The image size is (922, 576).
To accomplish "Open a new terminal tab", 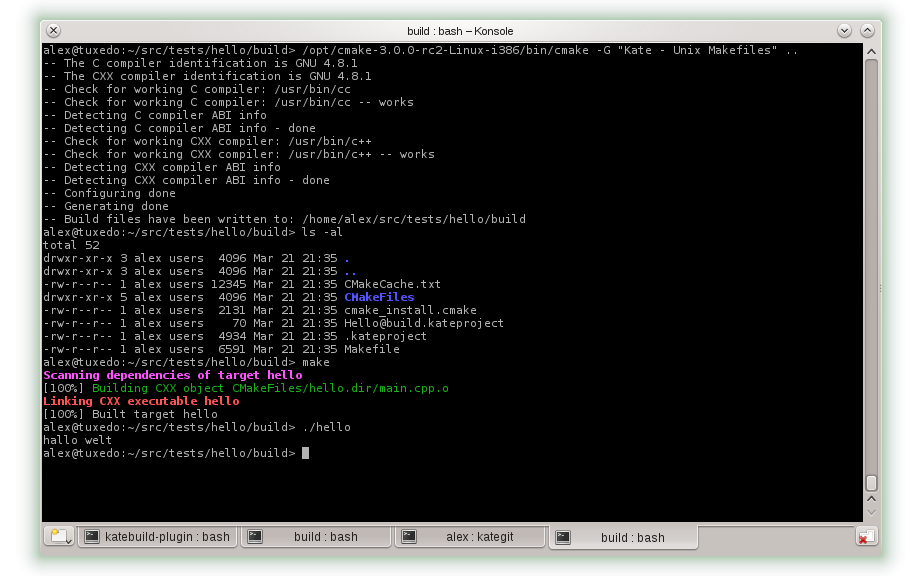I will point(59,536).
